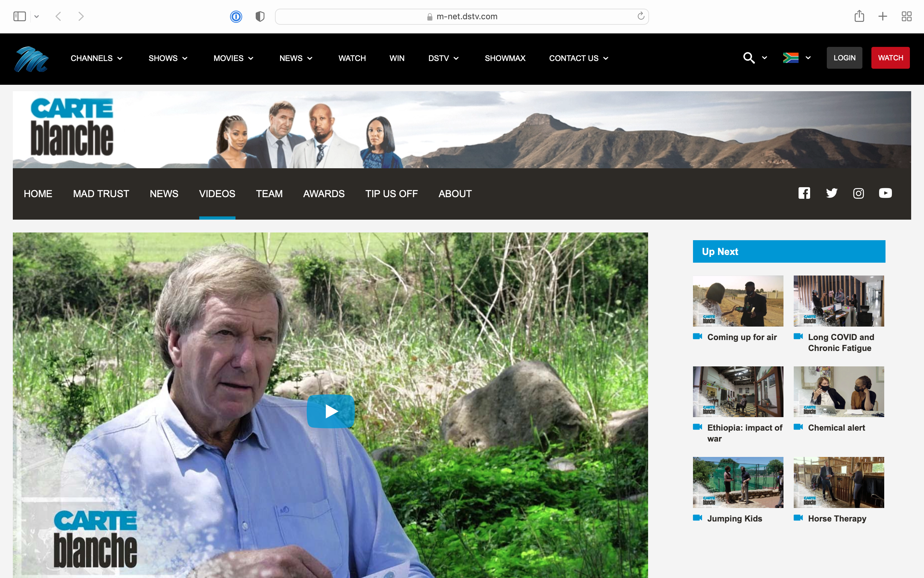Open Safari sidebar options chevron

37,16
